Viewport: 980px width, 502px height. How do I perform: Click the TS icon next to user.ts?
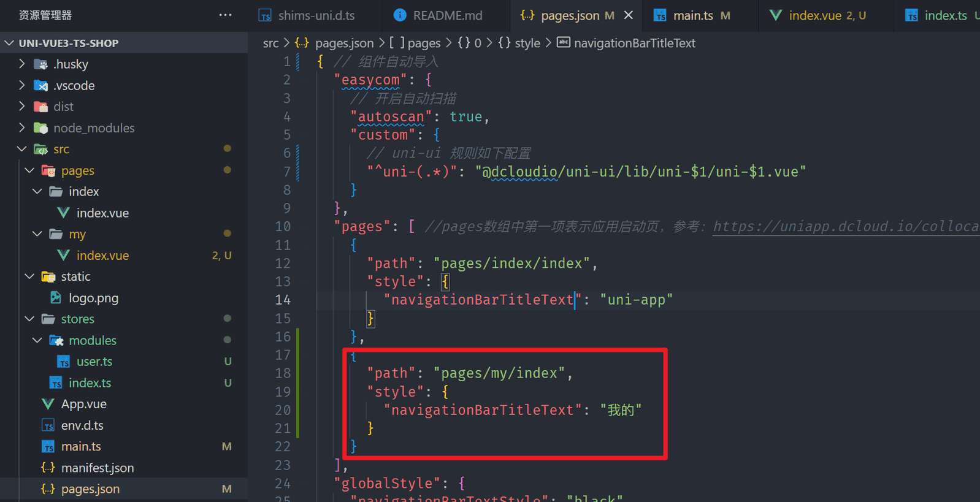(63, 362)
